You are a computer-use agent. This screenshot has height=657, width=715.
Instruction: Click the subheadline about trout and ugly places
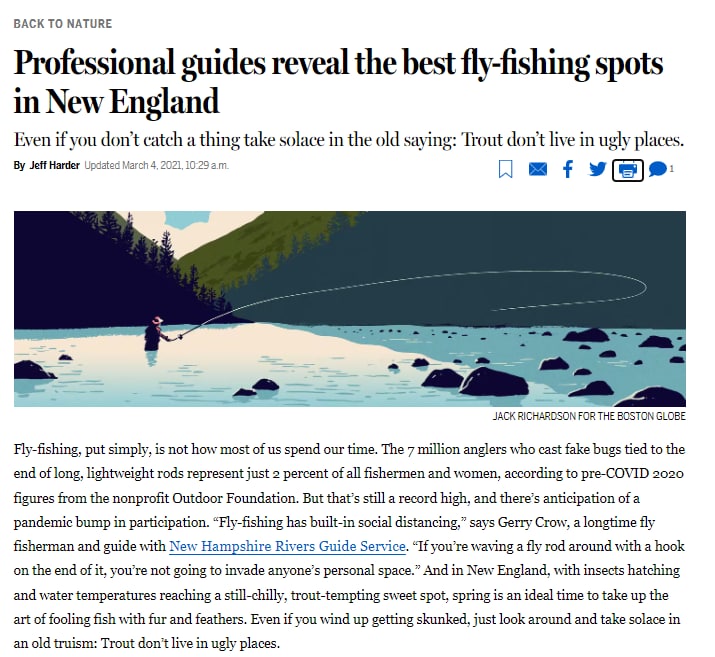(349, 140)
